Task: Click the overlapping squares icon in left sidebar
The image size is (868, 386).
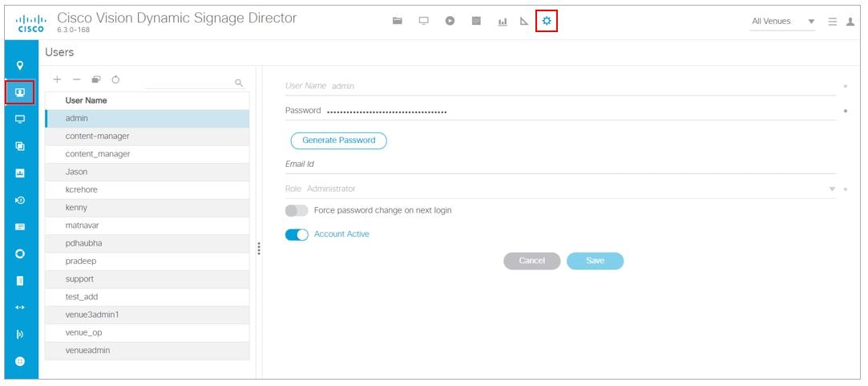Action: [x=21, y=146]
